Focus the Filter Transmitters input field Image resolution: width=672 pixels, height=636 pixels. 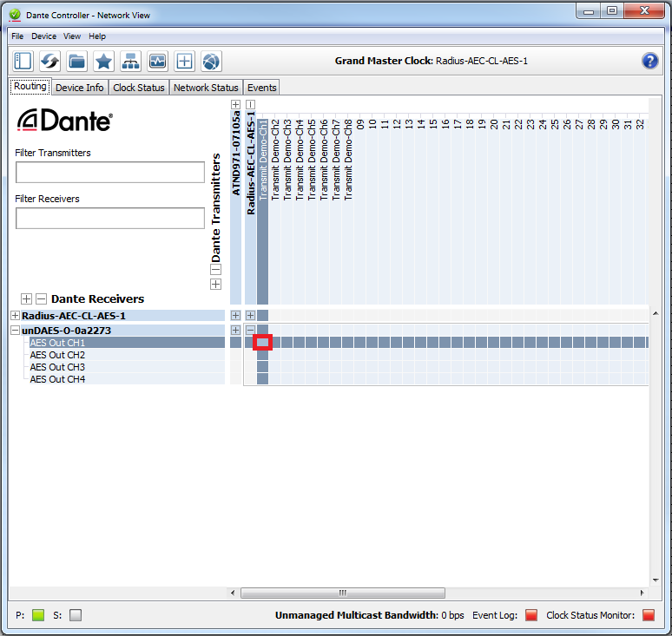click(110, 172)
